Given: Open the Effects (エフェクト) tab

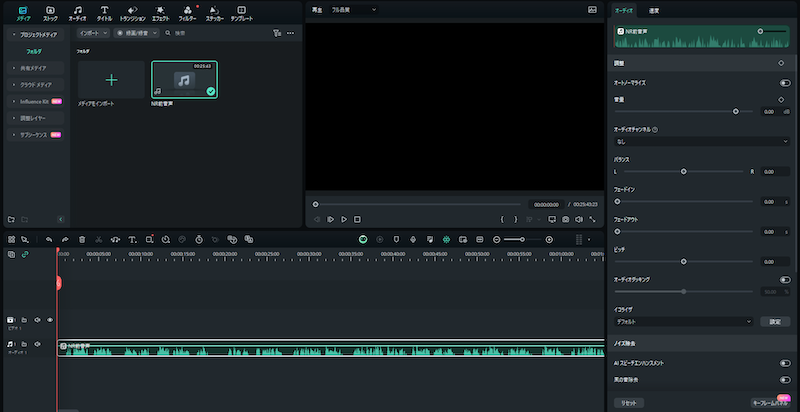Looking at the screenshot, I should click(160, 13).
